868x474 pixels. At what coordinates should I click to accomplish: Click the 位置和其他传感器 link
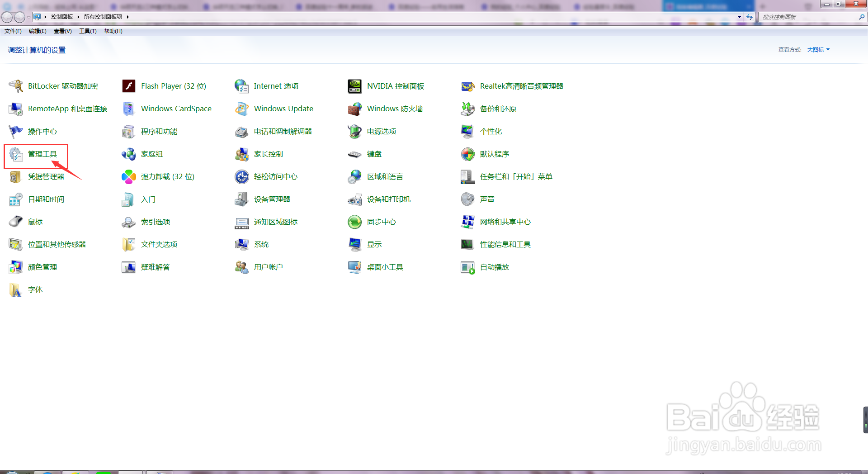[57, 244]
